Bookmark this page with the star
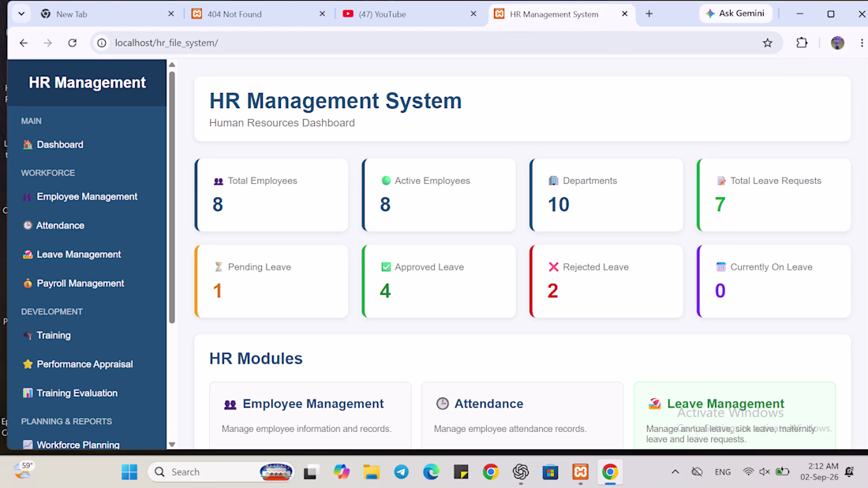 click(767, 43)
